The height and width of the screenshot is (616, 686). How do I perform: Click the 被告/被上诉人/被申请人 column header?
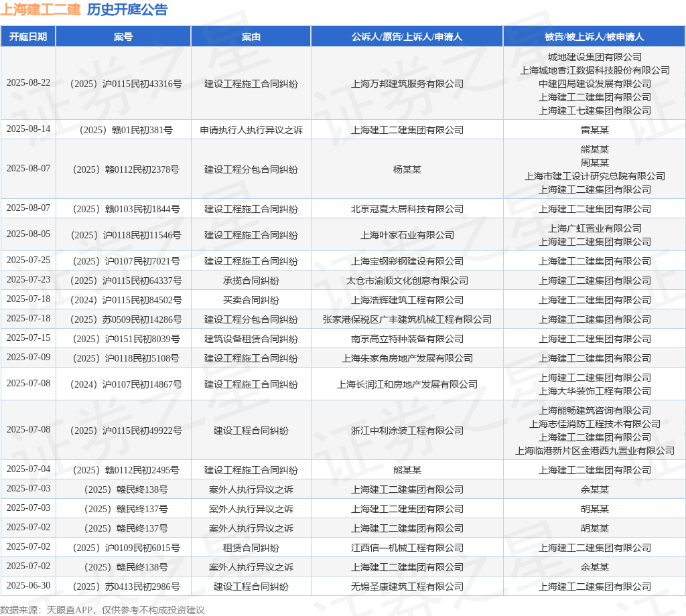594,37
